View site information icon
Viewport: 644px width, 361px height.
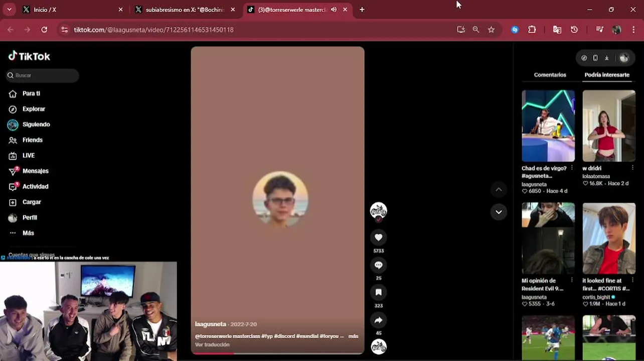(64, 30)
